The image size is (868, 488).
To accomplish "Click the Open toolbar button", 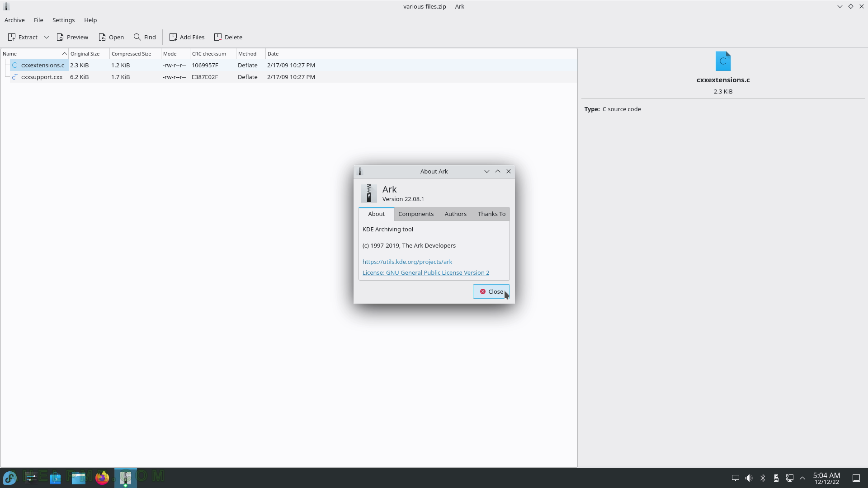I will [x=111, y=37].
